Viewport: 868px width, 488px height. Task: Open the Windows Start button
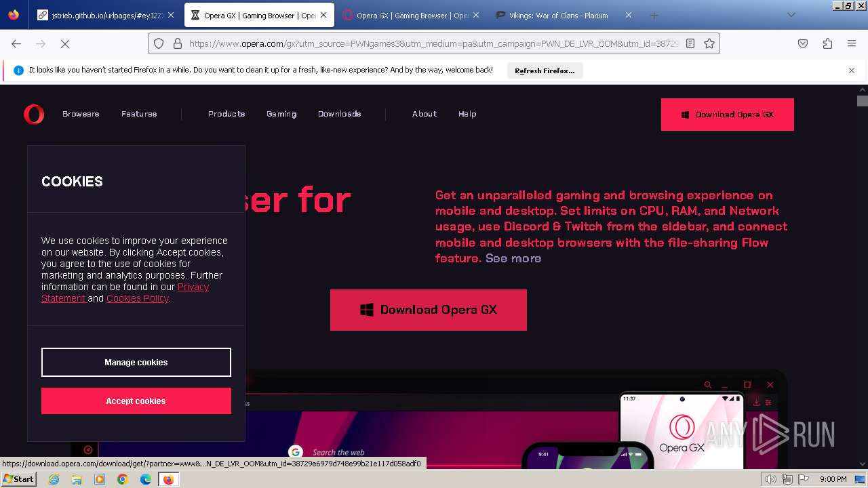pyautogui.click(x=19, y=479)
